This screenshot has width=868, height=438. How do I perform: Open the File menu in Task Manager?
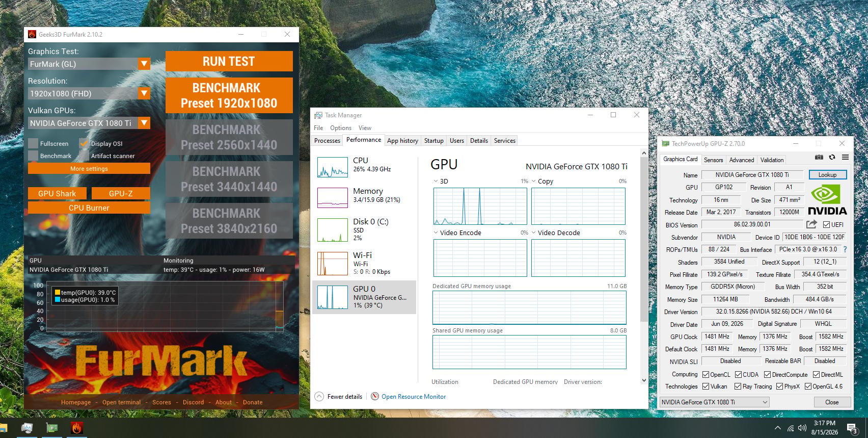pyautogui.click(x=318, y=128)
